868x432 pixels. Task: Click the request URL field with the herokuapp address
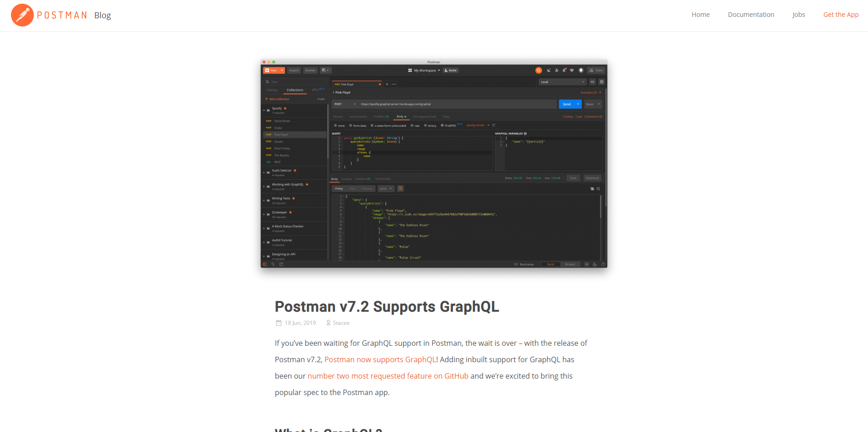(x=457, y=104)
